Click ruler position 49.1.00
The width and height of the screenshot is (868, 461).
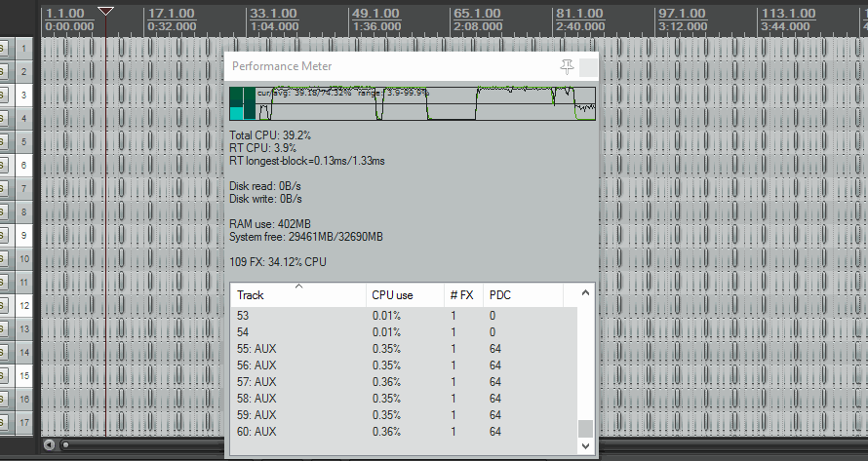point(375,14)
